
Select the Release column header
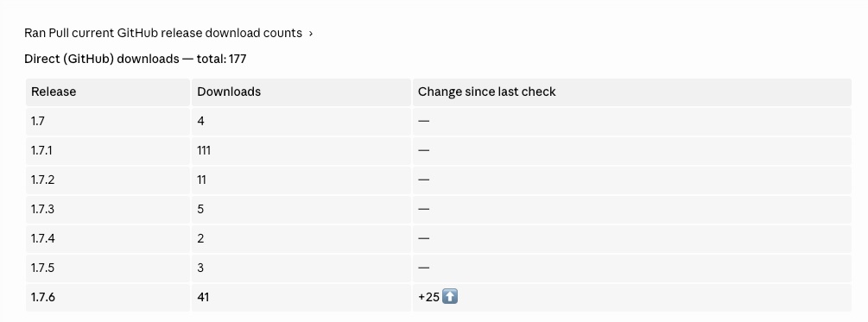pyautogui.click(x=54, y=92)
